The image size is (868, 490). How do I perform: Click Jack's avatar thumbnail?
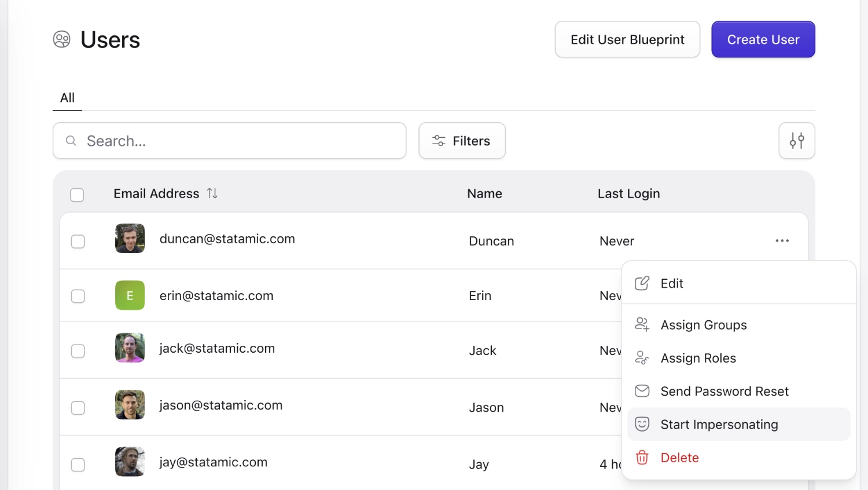(x=130, y=348)
